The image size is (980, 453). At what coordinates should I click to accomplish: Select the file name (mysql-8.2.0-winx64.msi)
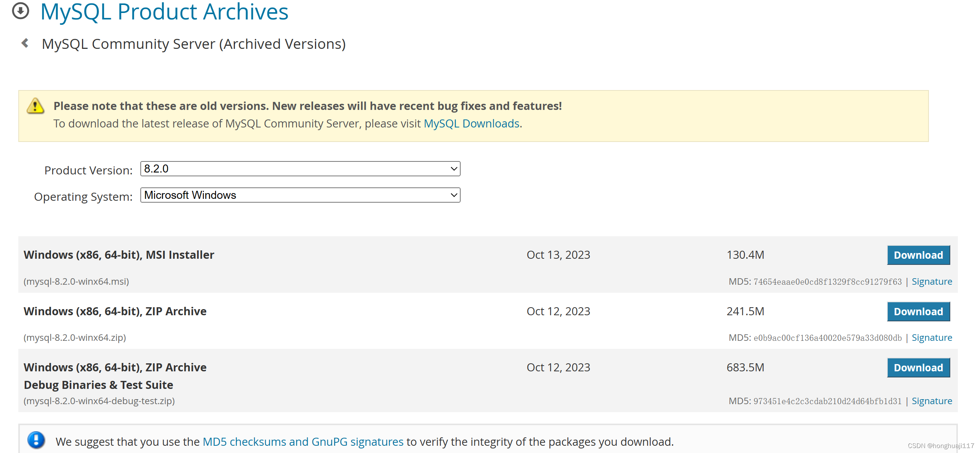(76, 282)
